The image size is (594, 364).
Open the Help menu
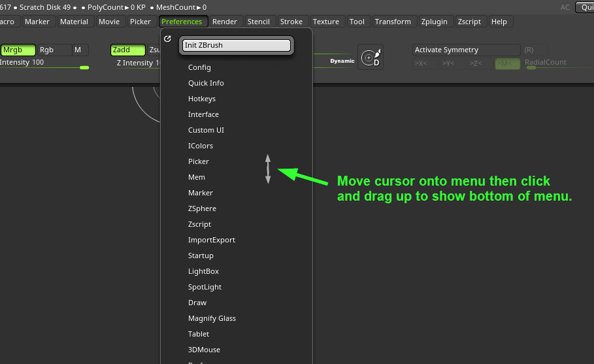[499, 22]
